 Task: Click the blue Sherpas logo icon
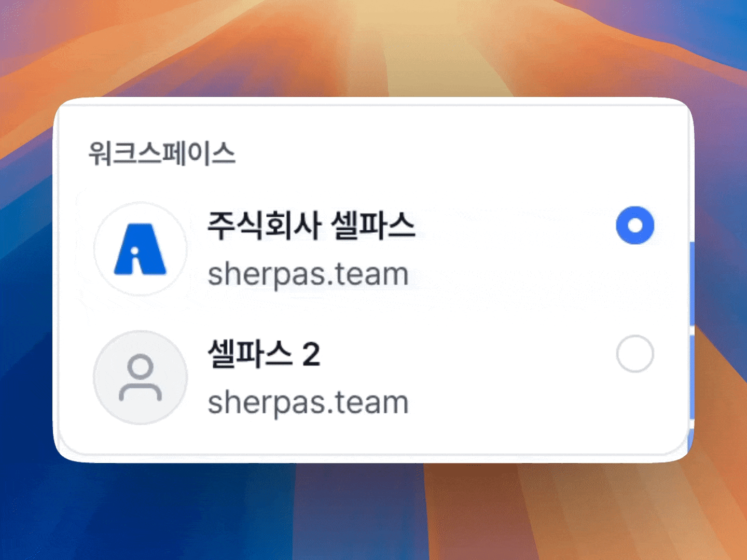140,249
